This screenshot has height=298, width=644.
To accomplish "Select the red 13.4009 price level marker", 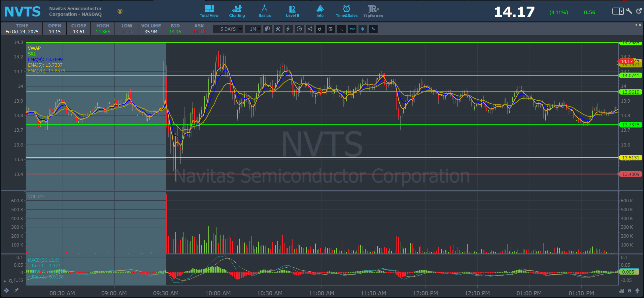I will coord(630,174).
